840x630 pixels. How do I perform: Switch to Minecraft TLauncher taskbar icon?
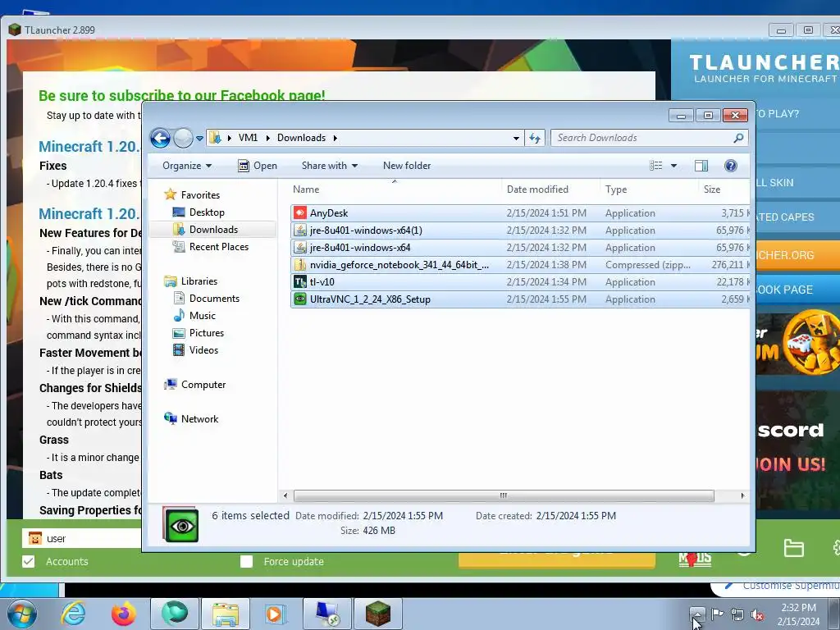[x=378, y=614]
